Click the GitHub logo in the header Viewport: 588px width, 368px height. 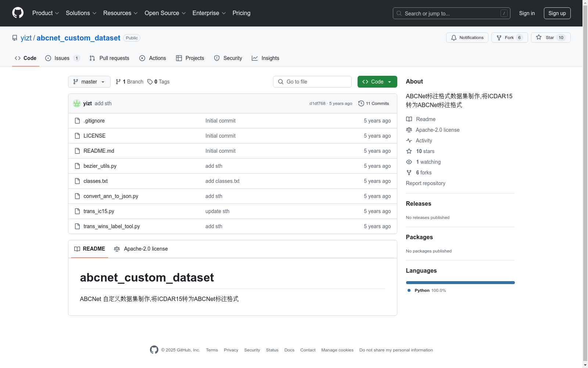point(18,13)
